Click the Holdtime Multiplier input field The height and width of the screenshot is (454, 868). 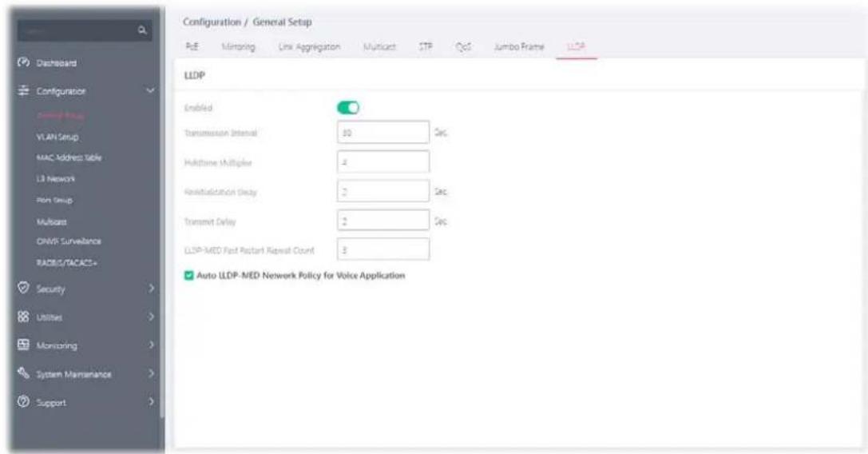(x=383, y=162)
